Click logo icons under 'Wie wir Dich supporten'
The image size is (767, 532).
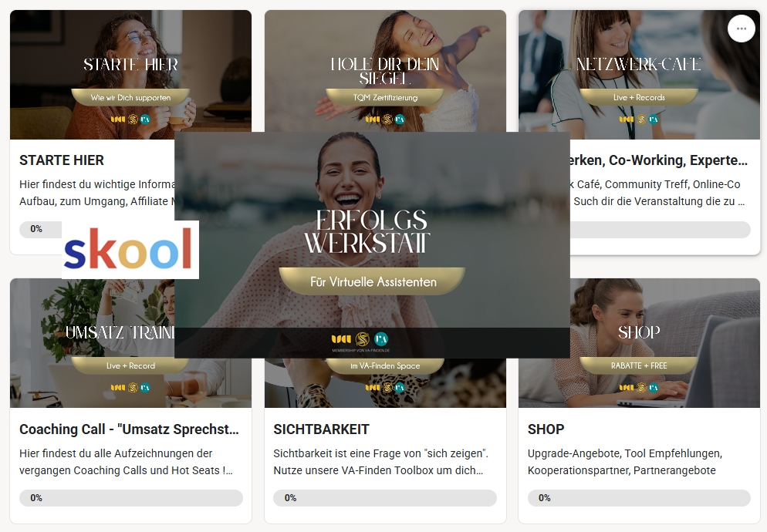pyautogui.click(x=130, y=120)
